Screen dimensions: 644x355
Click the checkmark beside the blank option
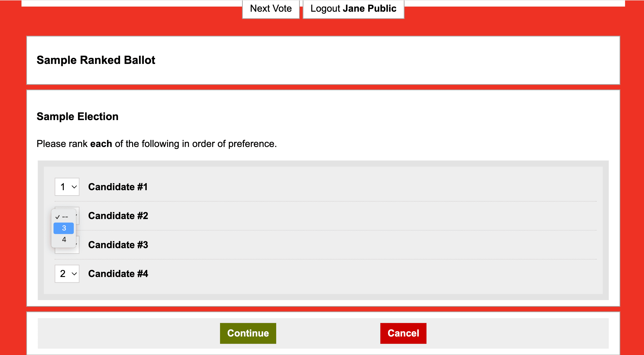pyautogui.click(x=57, y=217)
